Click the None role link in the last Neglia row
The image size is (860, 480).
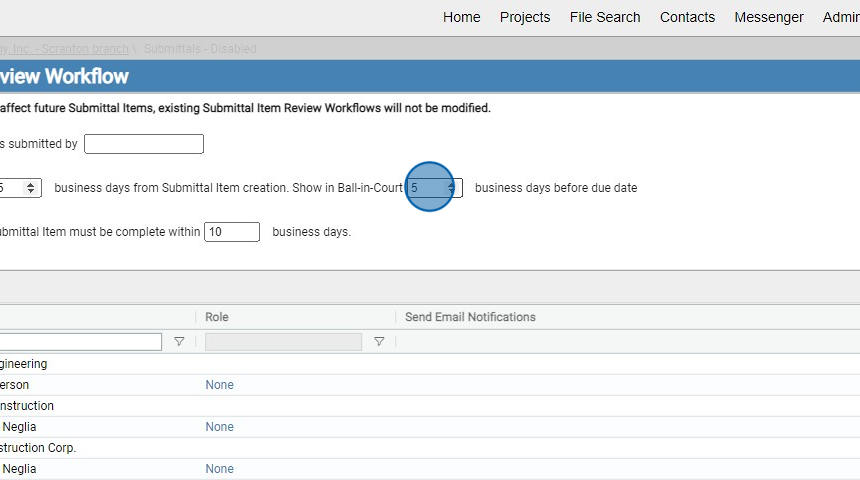click(x=219, y=469)
